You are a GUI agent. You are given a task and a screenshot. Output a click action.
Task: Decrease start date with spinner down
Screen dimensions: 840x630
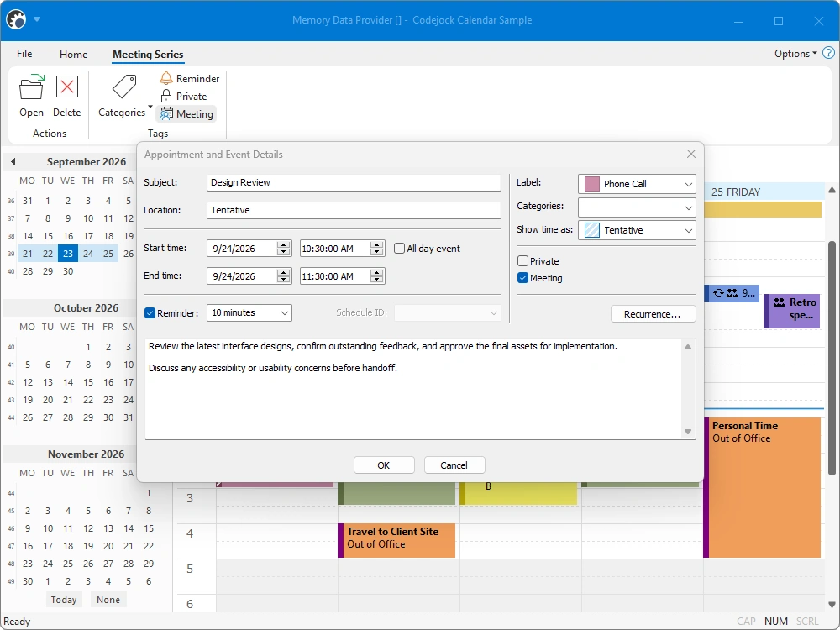pyautogui.click(x=283, y=252)
